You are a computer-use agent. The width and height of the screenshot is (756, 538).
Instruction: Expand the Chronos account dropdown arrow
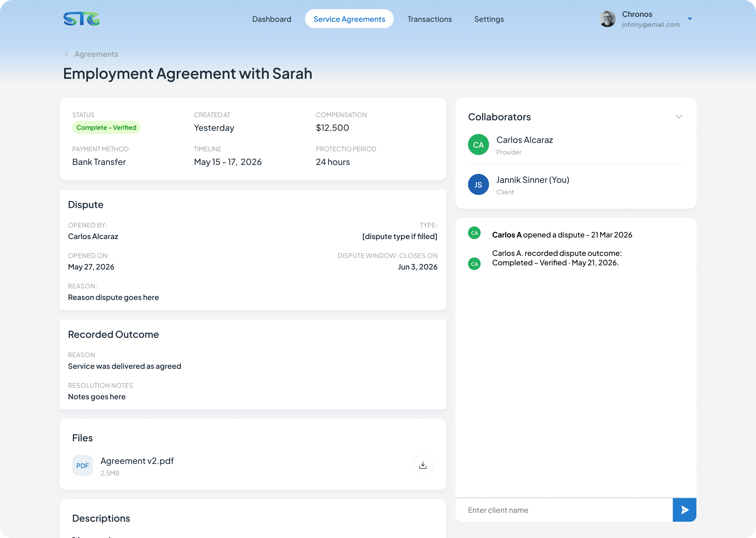690,19
